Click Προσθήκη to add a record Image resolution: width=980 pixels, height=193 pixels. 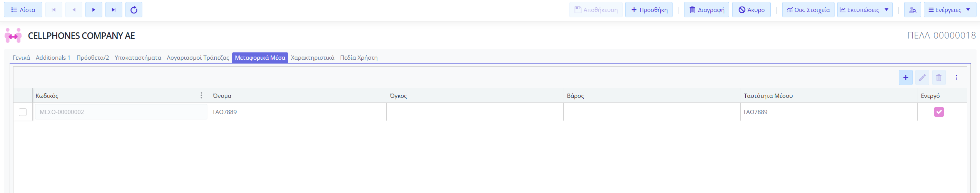[x=649, y=10]
